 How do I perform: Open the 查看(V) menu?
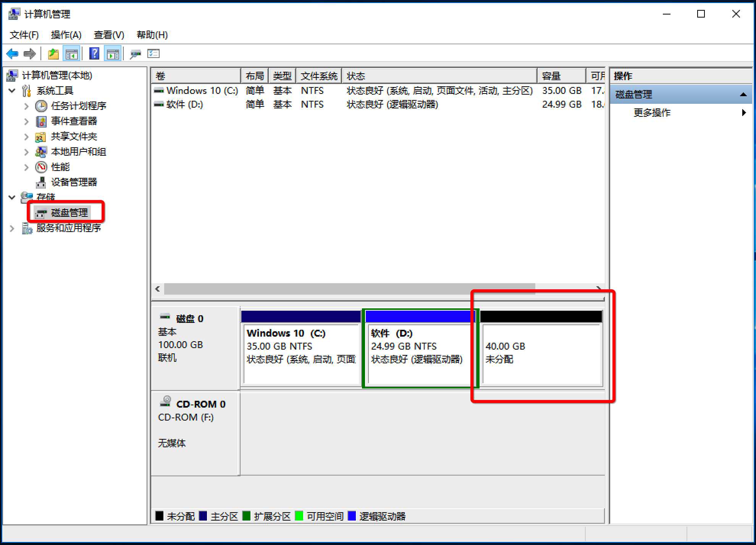point(109,35)
